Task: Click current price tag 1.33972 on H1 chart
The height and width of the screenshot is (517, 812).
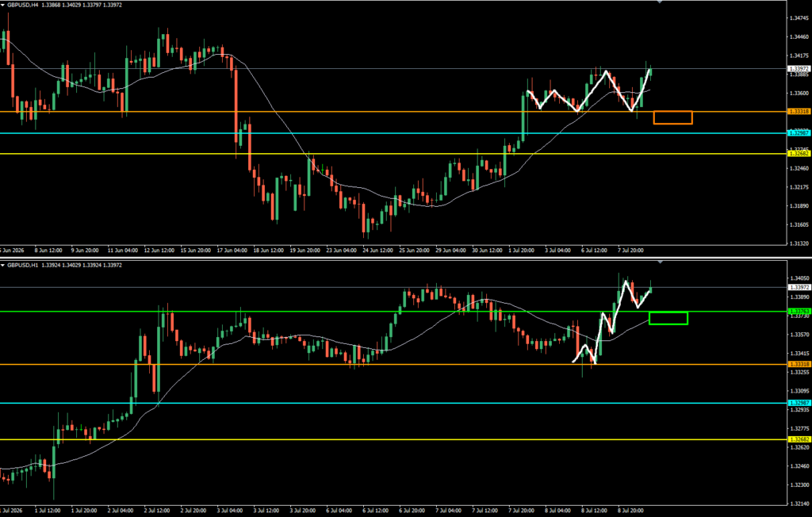Action: pyautogui.click(x=799, y=287)
